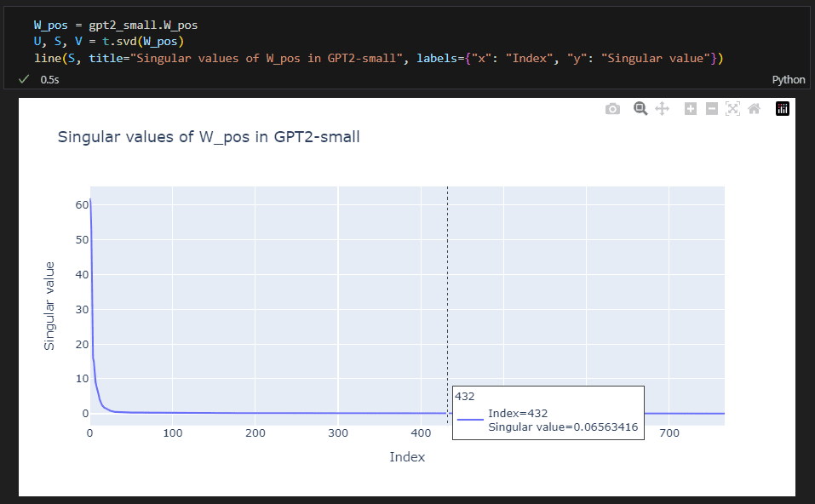Image resolution: width=815 pixels, height=504 pixels.
Task: Click the 'Index' x-axis label
Action: pyautogui.click(x=407, y=456)
